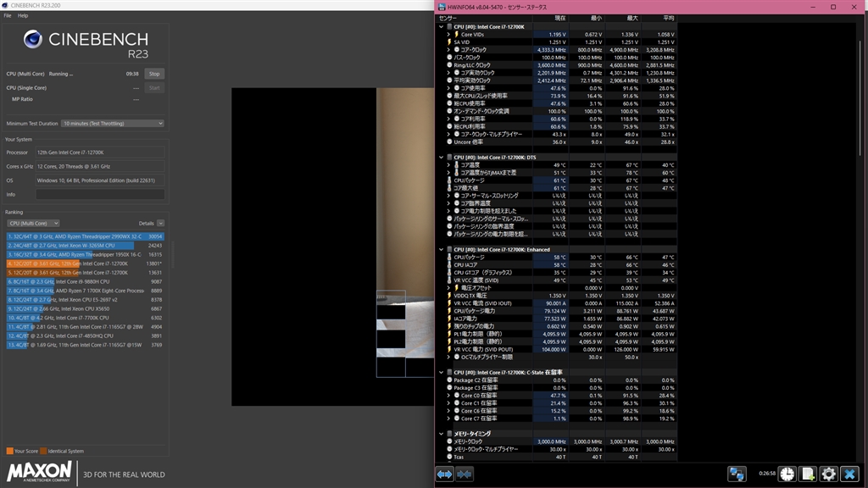This screenshot has width=868, height=488.
Task: Click the Info input field in Your System
Action: click(100, 195)
